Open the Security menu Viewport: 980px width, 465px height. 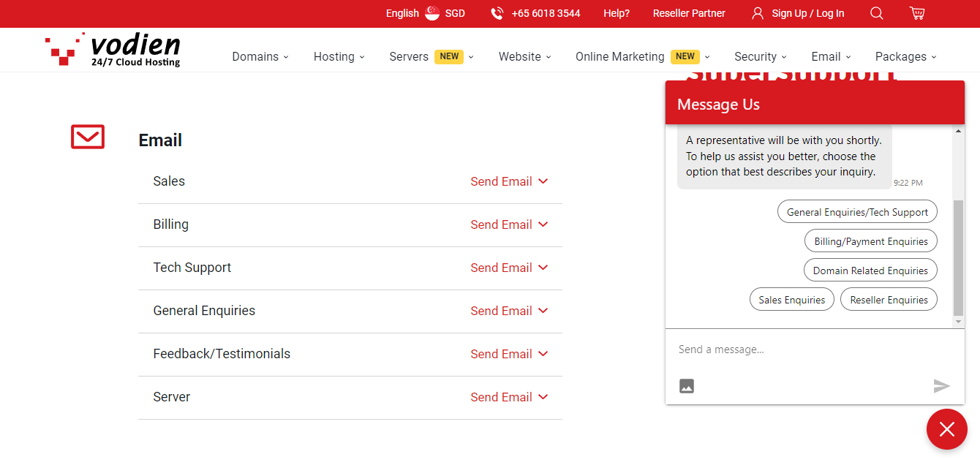761,56
